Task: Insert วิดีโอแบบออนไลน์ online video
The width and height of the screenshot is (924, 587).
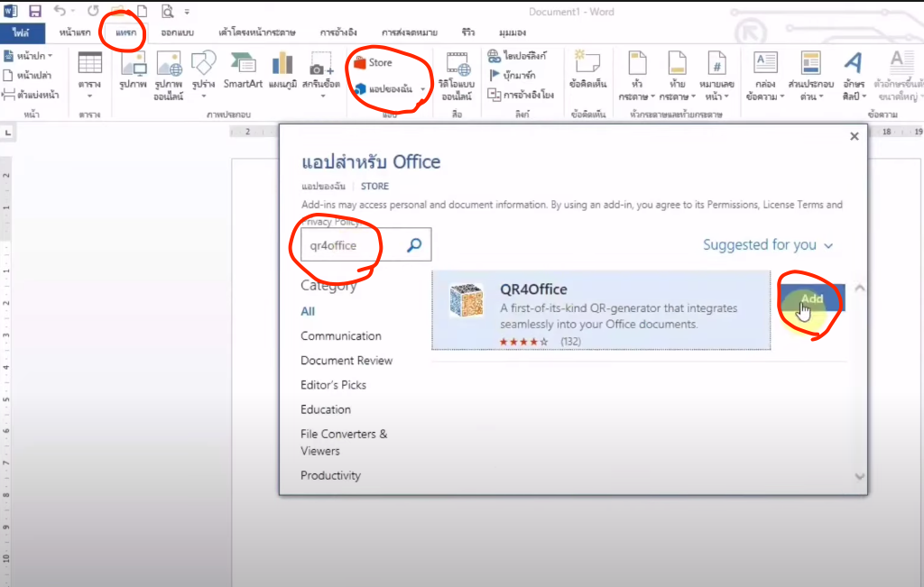Action: [x=457, y=76]
